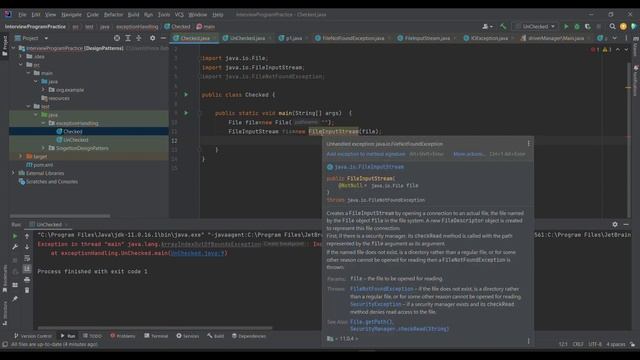Click the run gutter icon beside main method

coord(186,113)
